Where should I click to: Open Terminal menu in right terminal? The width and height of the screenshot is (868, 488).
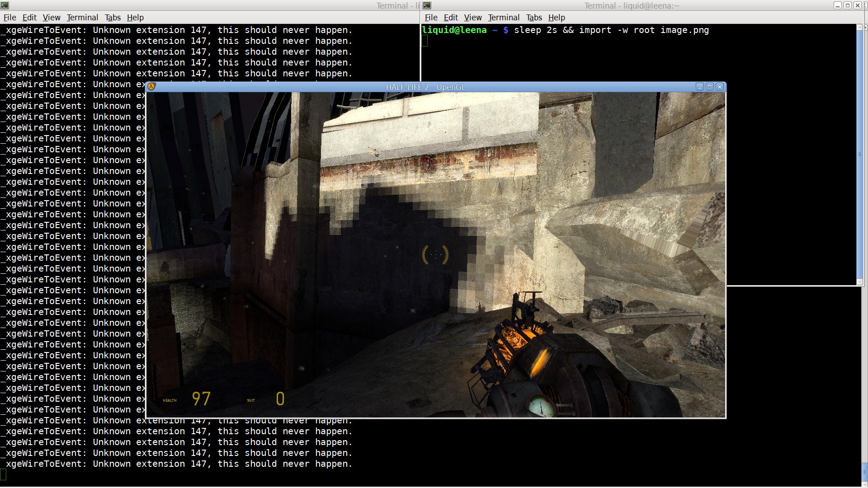click(x=504, y=18)
